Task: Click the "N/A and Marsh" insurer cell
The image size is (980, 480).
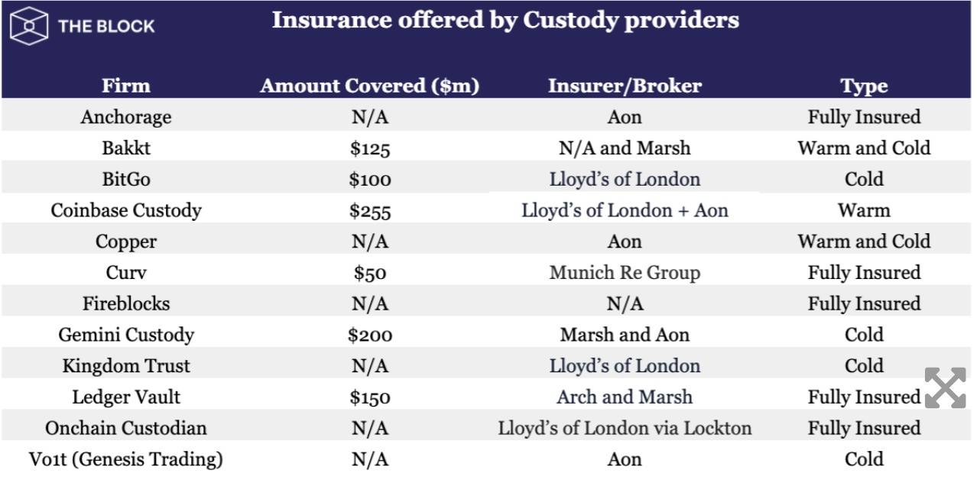Action: click(x=625, y=148)
